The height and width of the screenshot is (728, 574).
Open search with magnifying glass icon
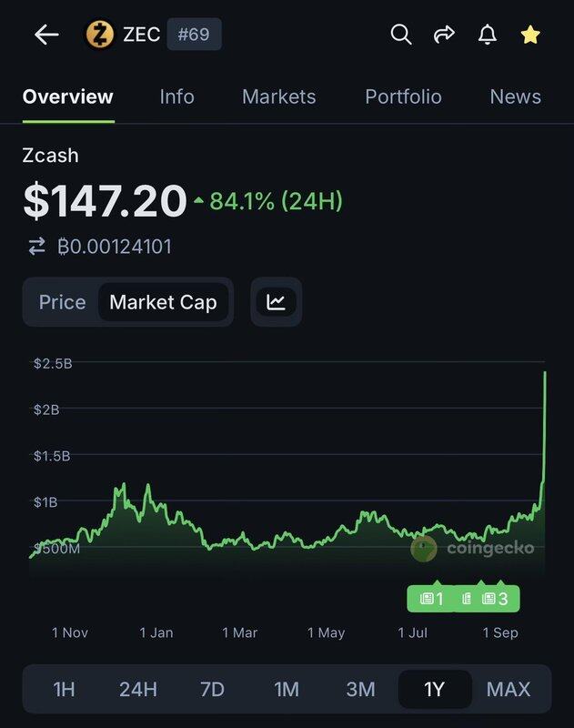pos(401,35)
